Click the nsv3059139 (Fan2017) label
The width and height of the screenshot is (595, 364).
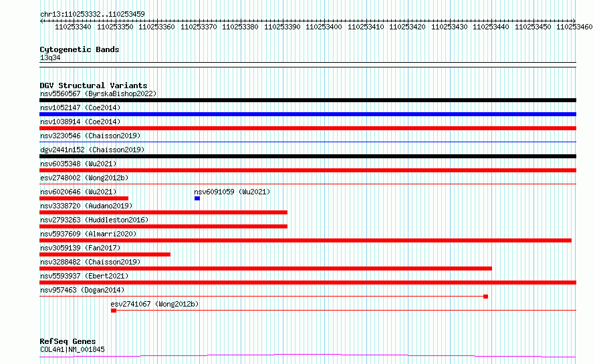80,248
